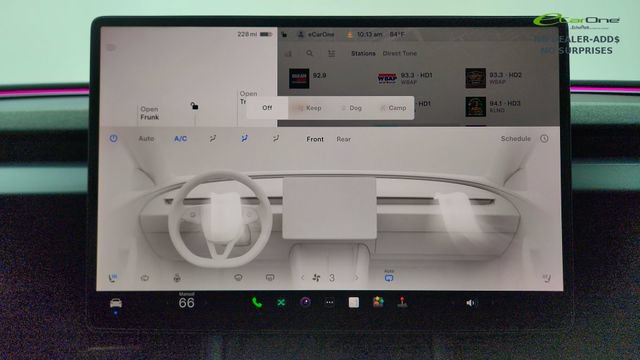Turn off climate with the power icon
The height and width of the screenshot is (360, 640).
pyautogui.click(x=113, y=139)
